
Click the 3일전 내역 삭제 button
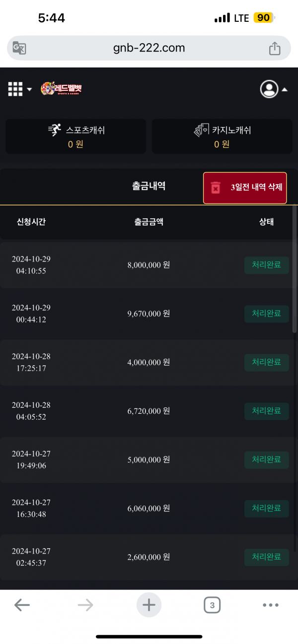pyautogui.click(x=245, y=188)
